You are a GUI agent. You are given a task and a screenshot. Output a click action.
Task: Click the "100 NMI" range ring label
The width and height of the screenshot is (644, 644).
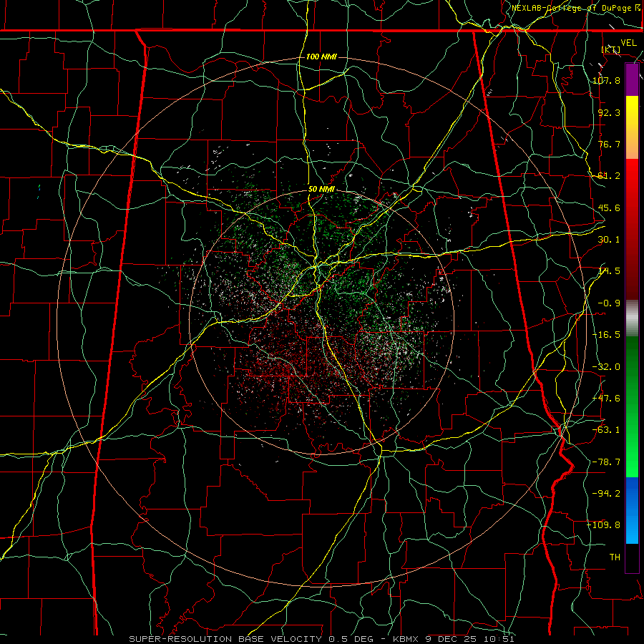[321, 57]
